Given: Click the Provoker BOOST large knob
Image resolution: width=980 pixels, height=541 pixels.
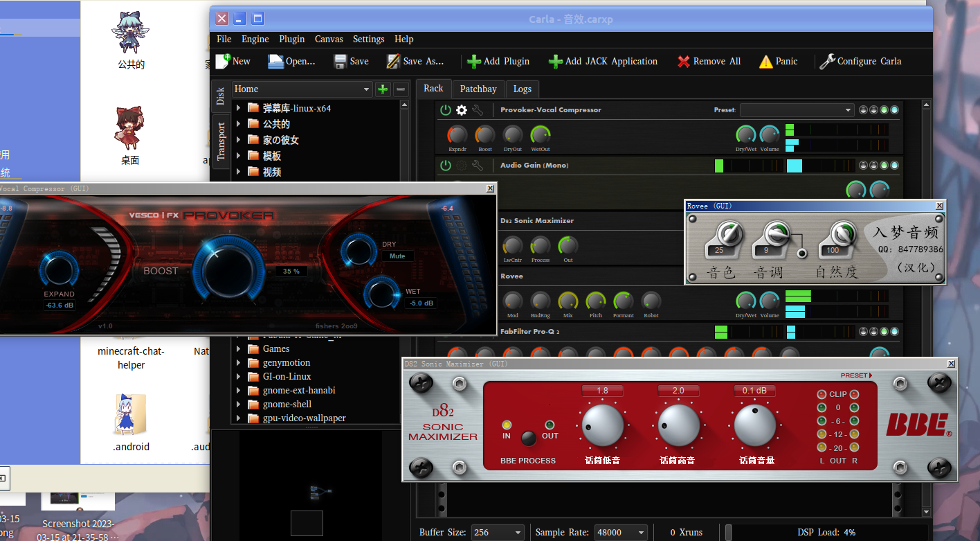Looking at the screenshot, I should [x=229, y=271].
